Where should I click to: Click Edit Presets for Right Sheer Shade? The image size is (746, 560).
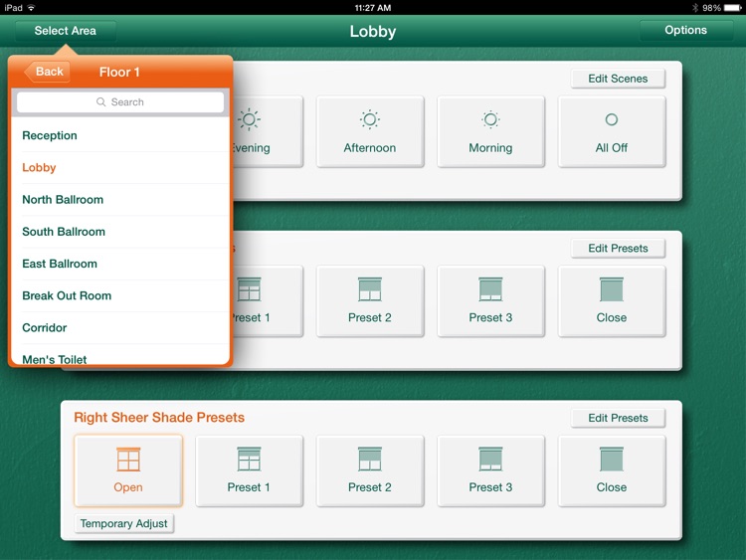tap(618, 418)
